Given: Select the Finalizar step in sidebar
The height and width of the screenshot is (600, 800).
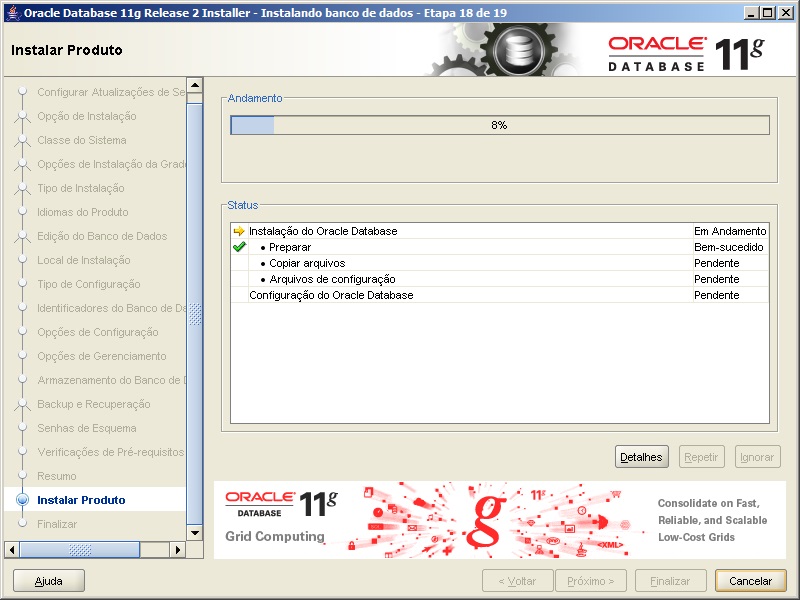Looking at the screenshot, I should [57, 524].
